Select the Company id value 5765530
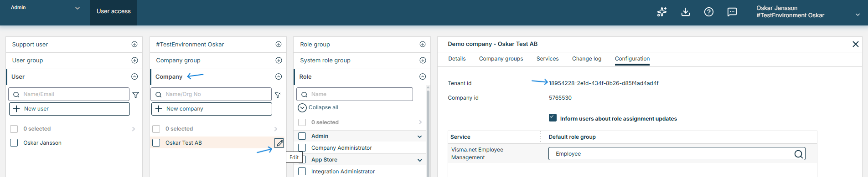Image resolution: width=868 pixels, height=177 pixels. click(x=560, y=98)
